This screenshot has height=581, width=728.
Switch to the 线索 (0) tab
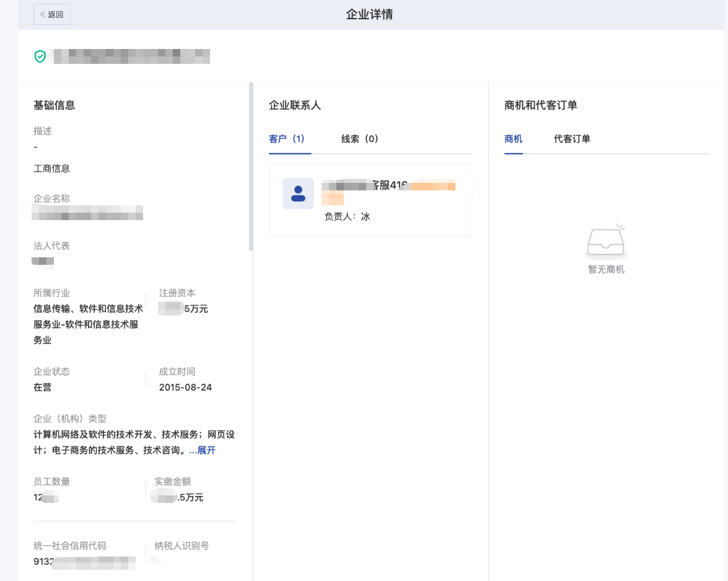coord(359,139)
